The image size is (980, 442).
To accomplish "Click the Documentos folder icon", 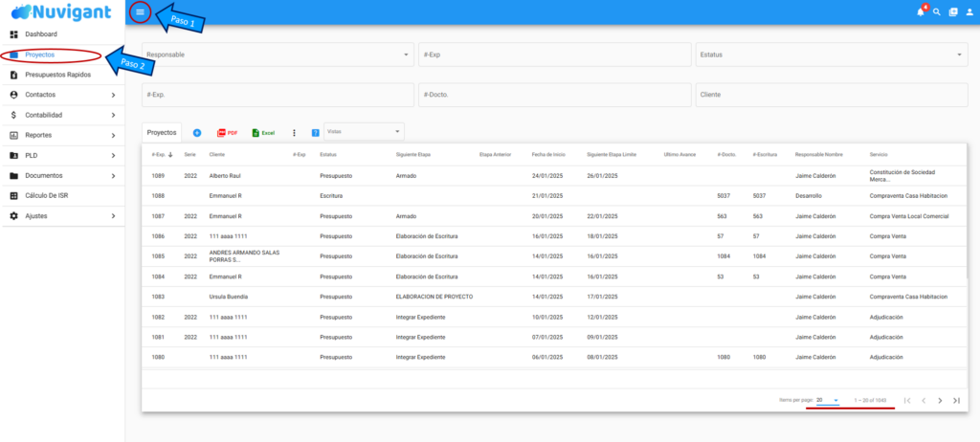I will coord(13,176).
